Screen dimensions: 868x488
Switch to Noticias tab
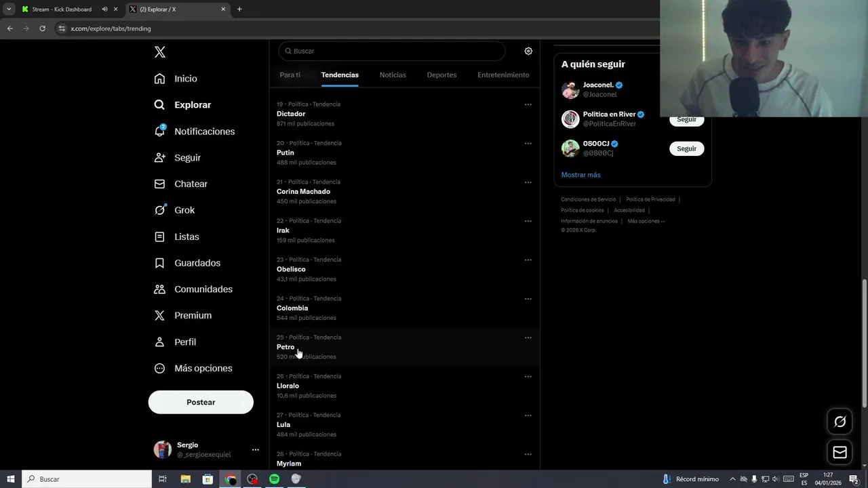393,75
